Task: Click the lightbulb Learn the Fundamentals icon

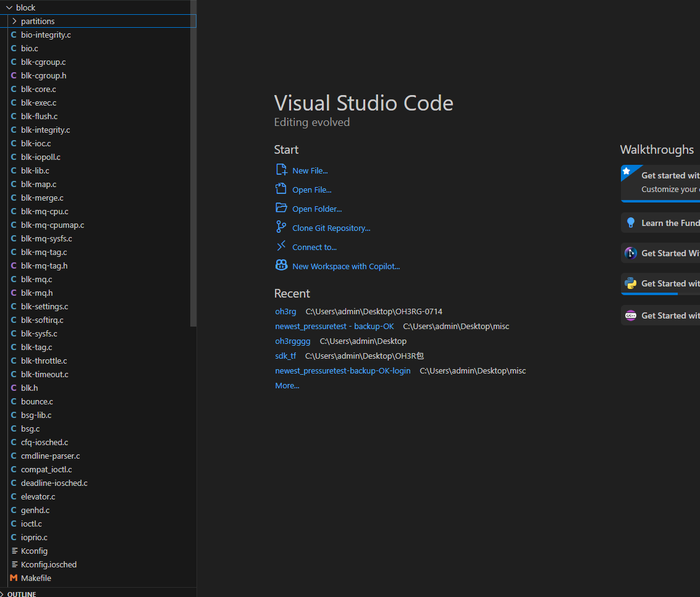Action: [631, 223]
